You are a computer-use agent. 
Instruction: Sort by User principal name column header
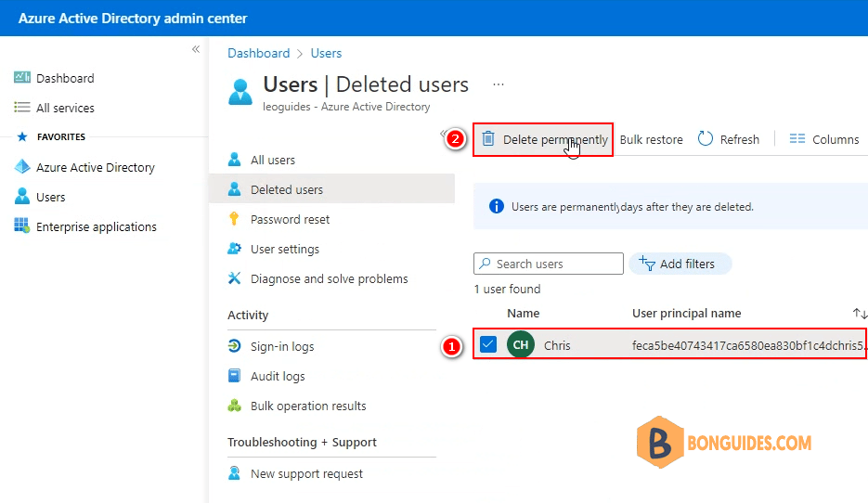coord(686,313)
